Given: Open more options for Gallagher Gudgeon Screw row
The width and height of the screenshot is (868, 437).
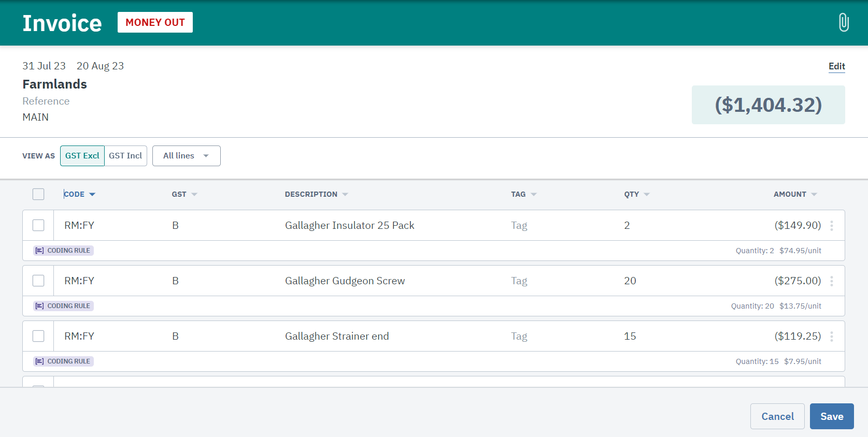Looking at the screenshot, I should 832,281.
